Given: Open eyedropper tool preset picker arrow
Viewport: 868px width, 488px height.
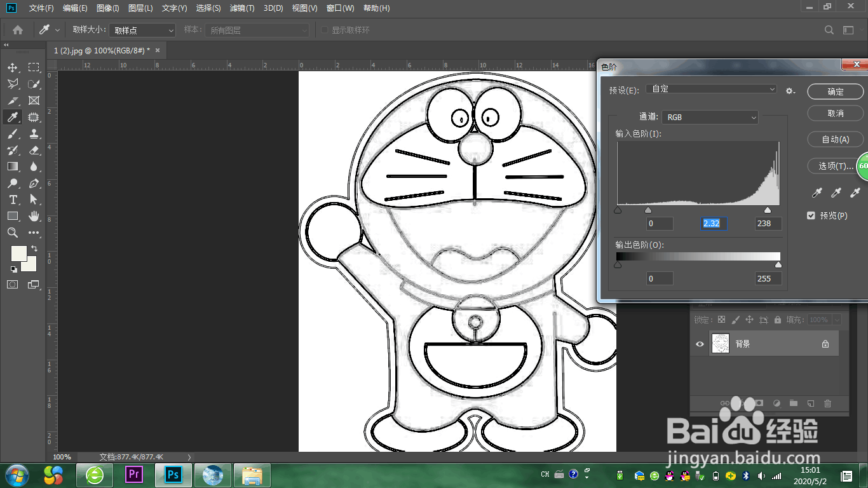Looking at the screenshot, I should point(58,30).
